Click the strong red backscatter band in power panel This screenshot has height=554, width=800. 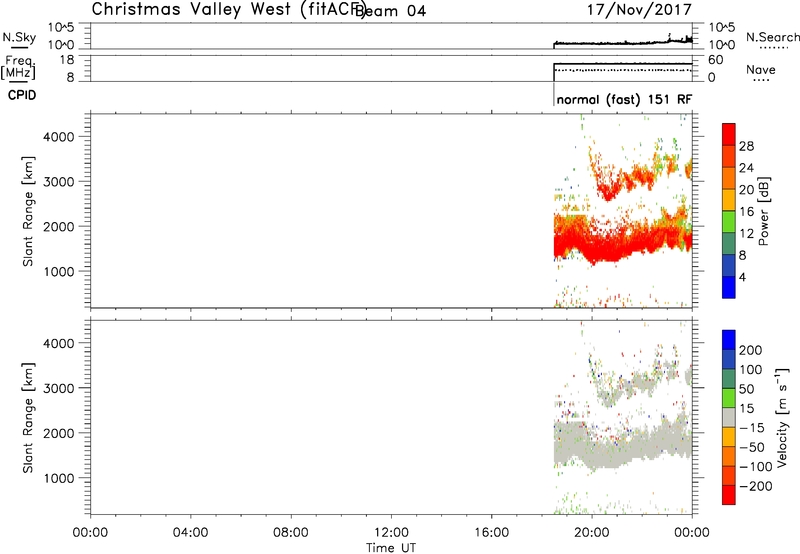(x=622, y=240)
